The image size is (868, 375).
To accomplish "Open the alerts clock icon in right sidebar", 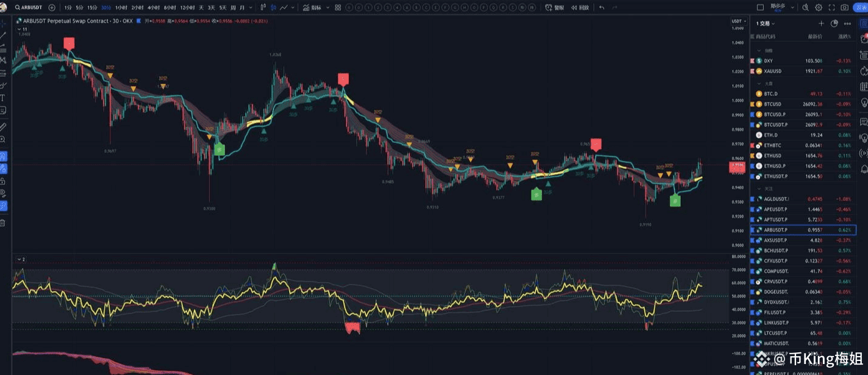I will (863, 40).
